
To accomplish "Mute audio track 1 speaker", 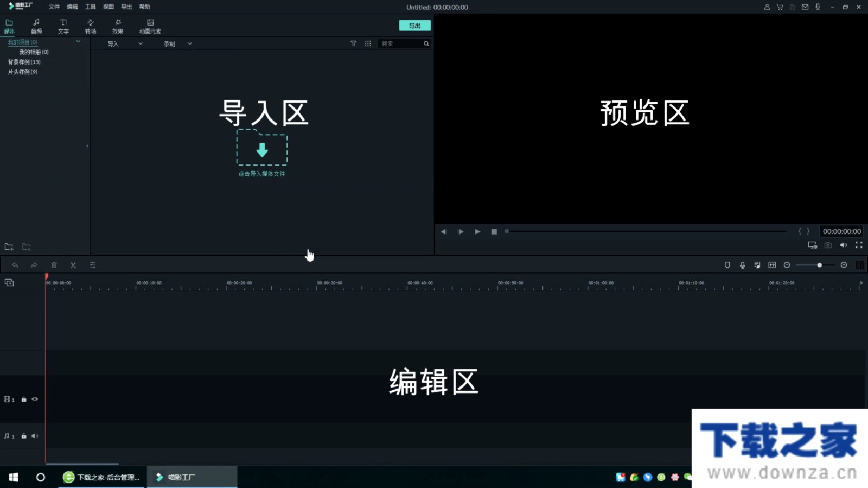I will pyautogui.click(x=35, y=436).
